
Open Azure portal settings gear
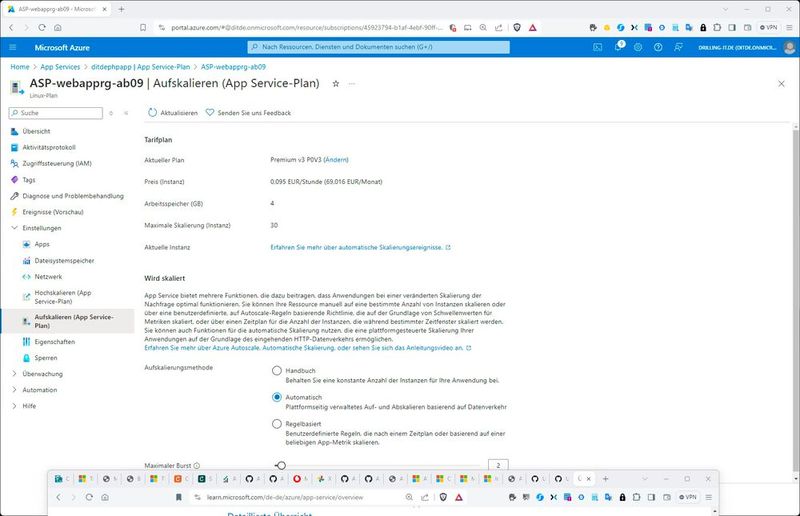[x=638, y=47]
